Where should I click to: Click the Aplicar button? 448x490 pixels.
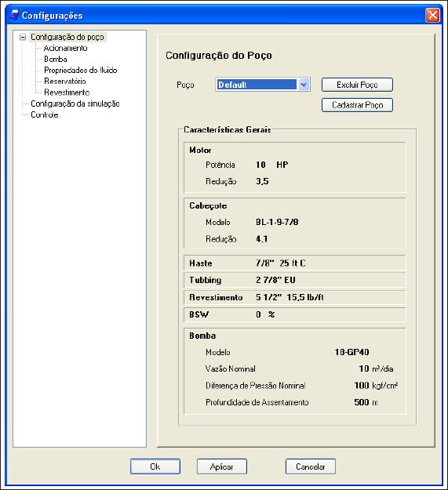click(x=222, y=466)
